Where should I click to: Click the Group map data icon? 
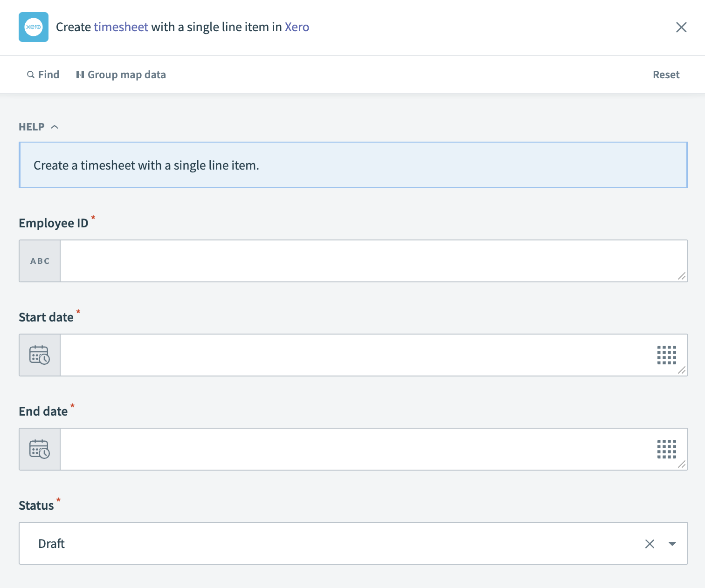(80, 74)
